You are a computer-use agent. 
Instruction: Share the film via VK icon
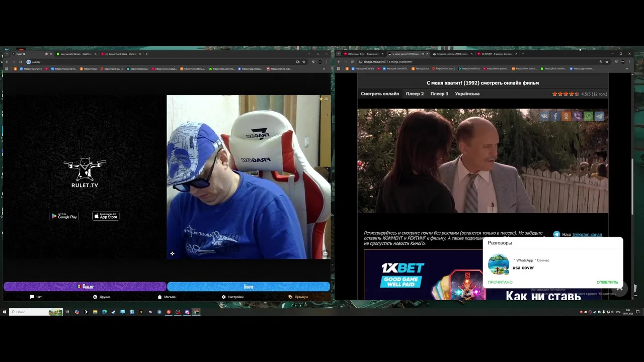(x=544, y=116)
